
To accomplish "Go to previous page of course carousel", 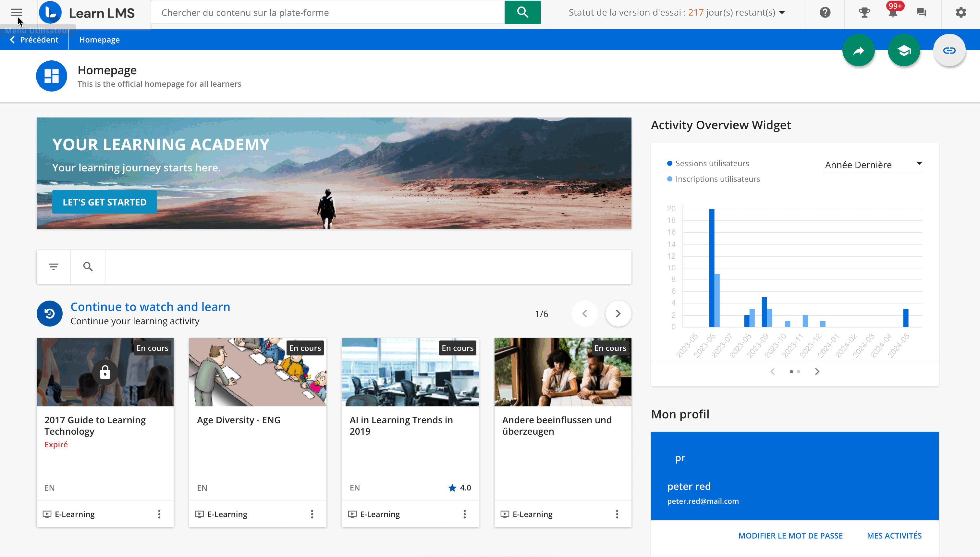I will (585, 314).
